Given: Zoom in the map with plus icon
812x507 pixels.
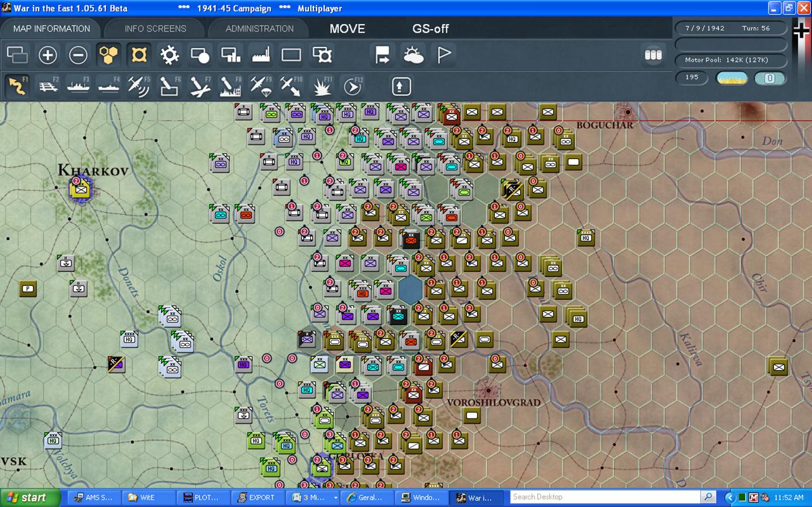Looking at the screenshot, I should 48,55.
